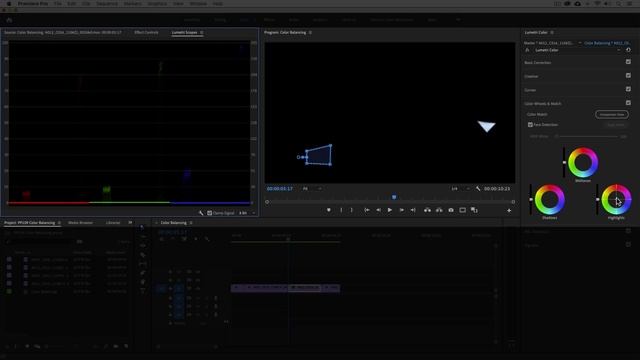
Task: Click the Mark Out bracket icon
Action: [x=352, y=210]
